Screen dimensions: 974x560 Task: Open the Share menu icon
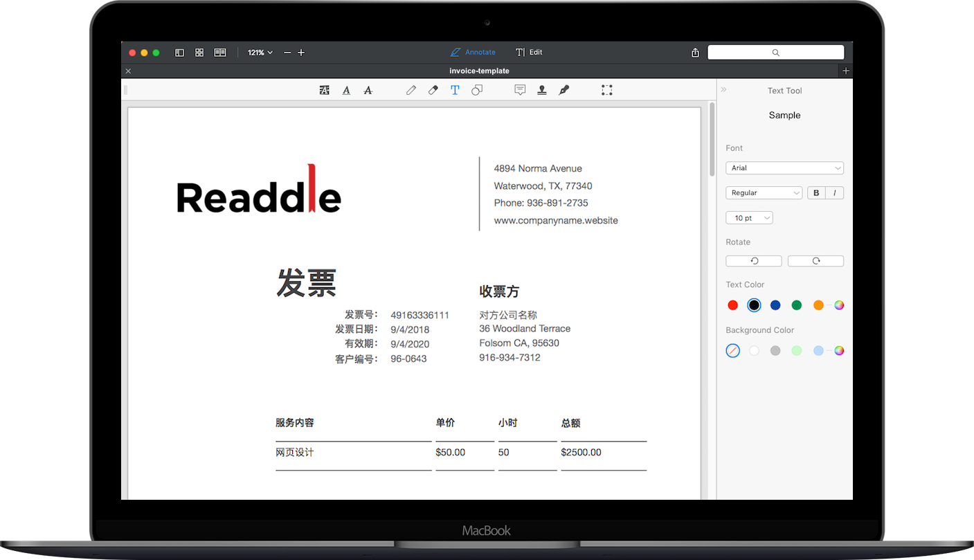click(x=695, y=53)
